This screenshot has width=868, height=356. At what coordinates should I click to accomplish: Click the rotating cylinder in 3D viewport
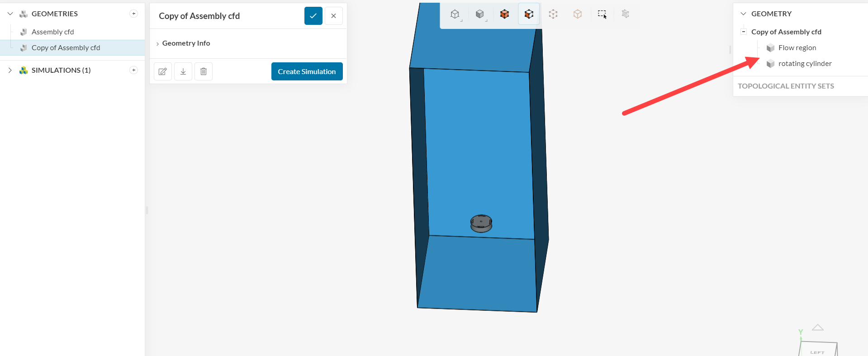[481, 223]
